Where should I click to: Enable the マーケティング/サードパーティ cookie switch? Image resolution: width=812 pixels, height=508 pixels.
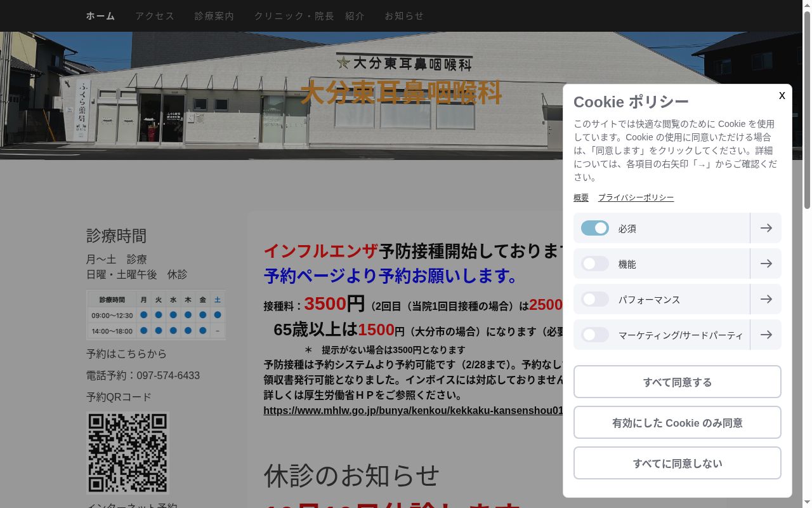click(595, 335)
